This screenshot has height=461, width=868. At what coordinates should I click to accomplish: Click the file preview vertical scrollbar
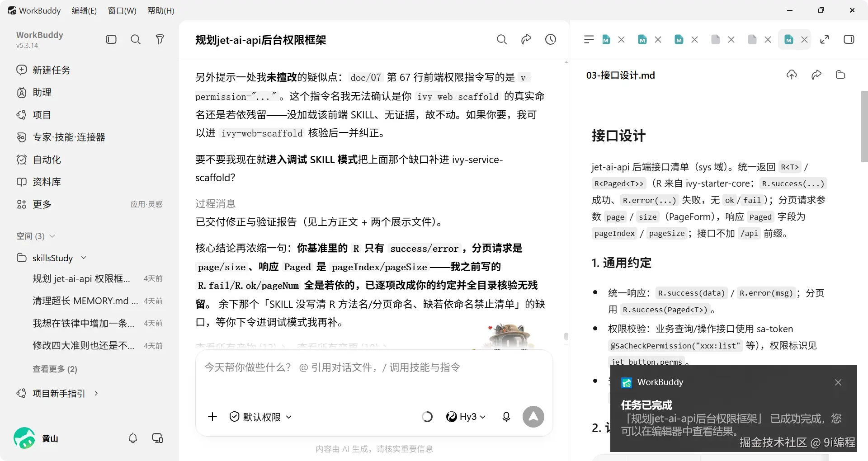[x=864, y=127]
